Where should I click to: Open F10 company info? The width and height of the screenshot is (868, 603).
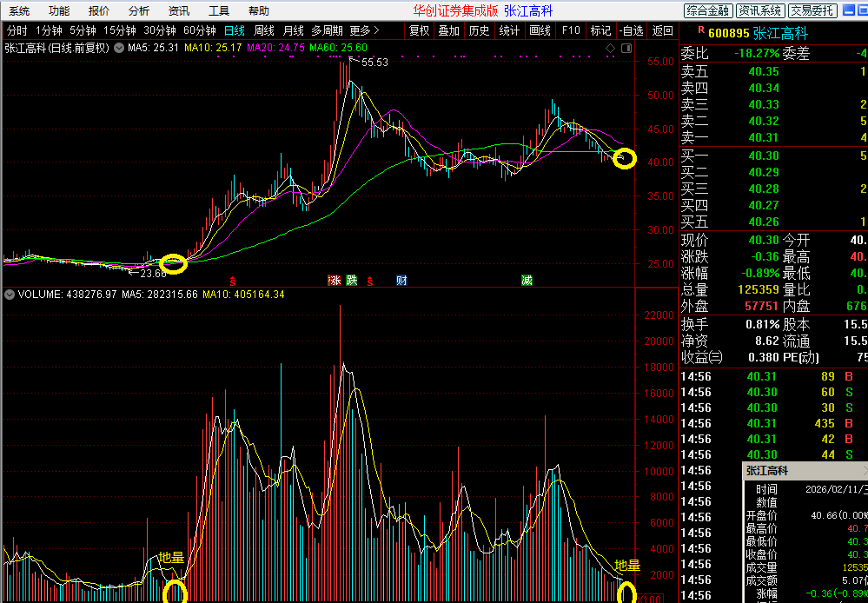(x=571, y=31)
